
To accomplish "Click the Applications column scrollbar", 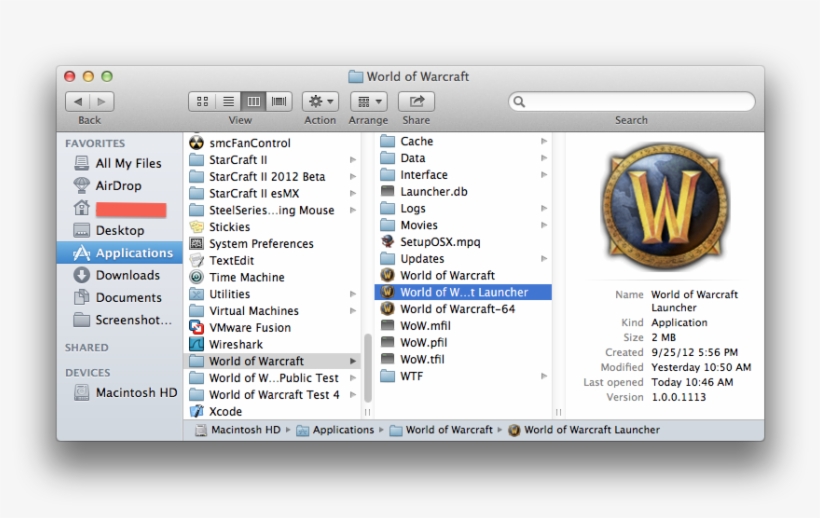I will 368,366.
